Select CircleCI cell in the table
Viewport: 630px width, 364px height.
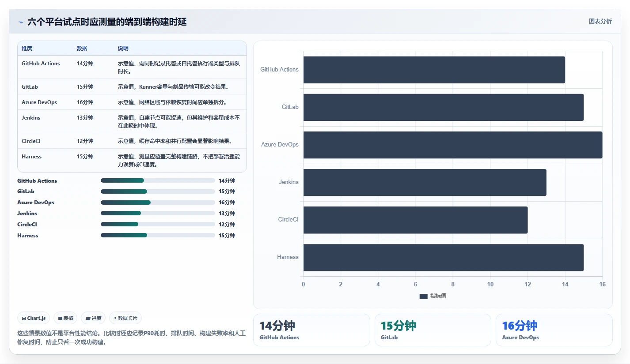coord(31,141)
